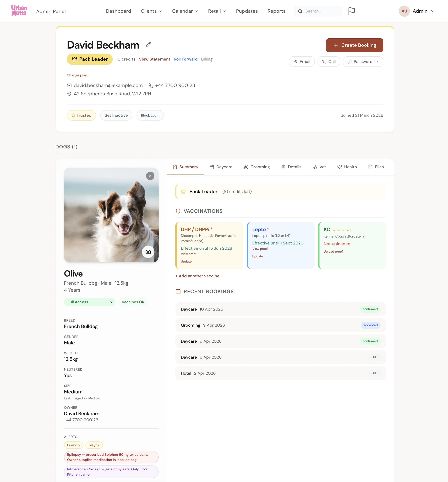Click the playful alert tag
Viewport: 448px width, 482px height.
click(94, 445)
